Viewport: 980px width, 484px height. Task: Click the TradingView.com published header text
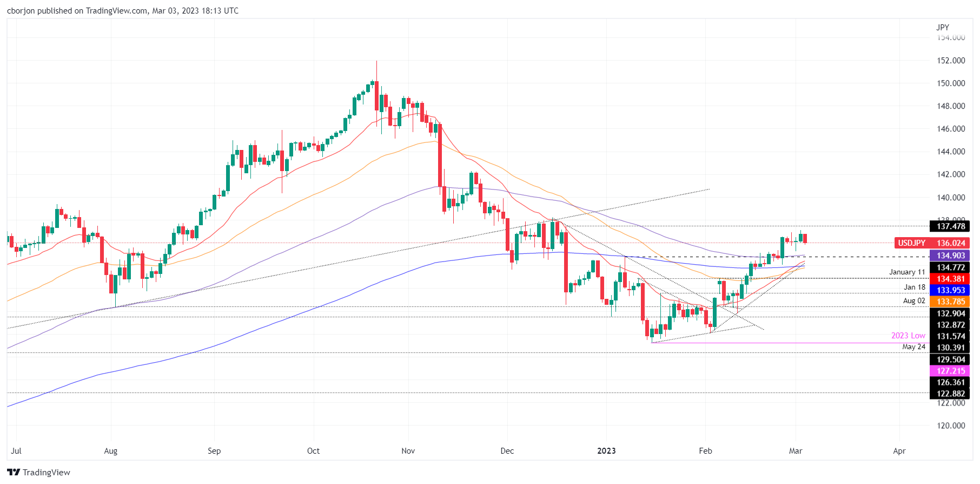[x=122, y=10]
